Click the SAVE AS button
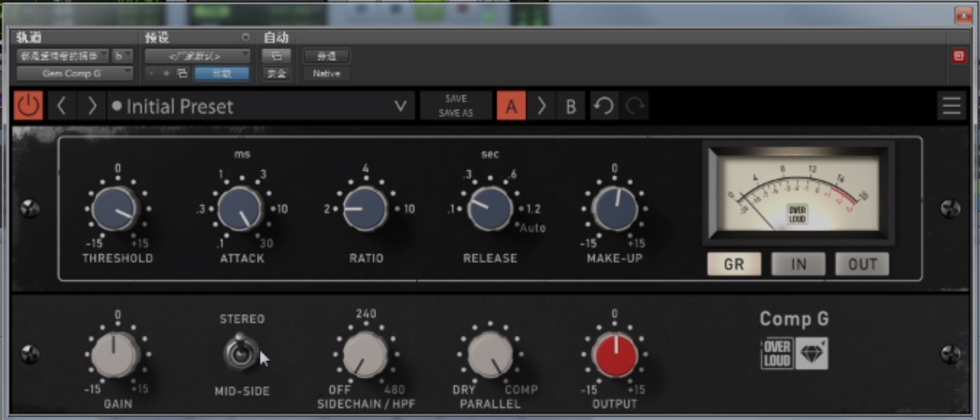 tap(456, 113)
